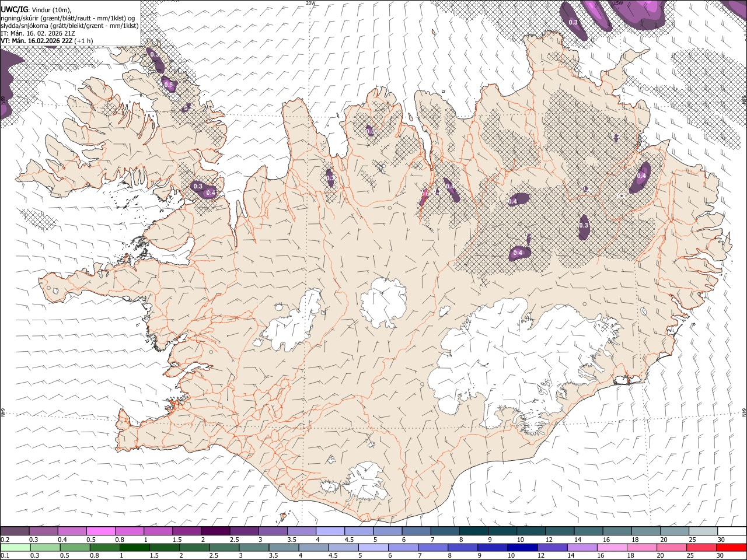Click the white Mýrdalsjökull glacier on south coast

point(365,482)
